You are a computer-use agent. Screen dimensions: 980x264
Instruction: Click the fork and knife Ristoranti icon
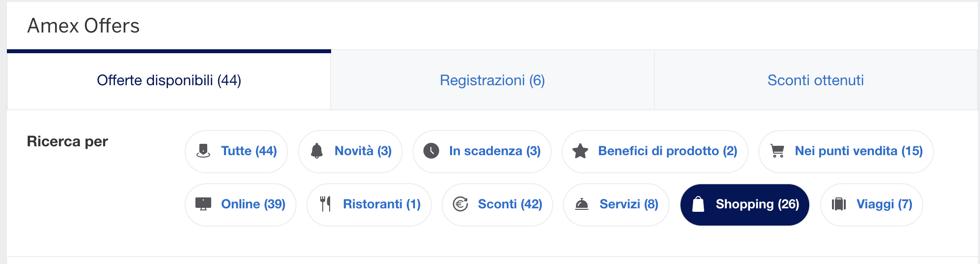point(325,204)
